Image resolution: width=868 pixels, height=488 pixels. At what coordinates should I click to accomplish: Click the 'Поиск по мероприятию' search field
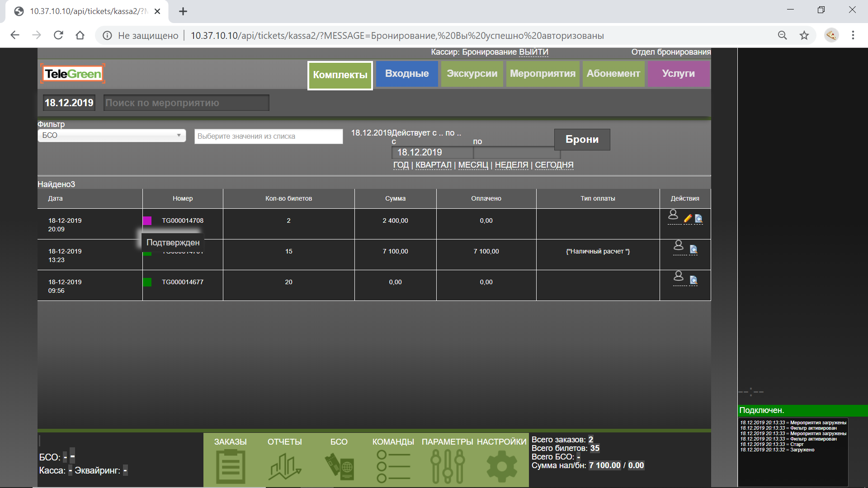(x=186, y=103)
